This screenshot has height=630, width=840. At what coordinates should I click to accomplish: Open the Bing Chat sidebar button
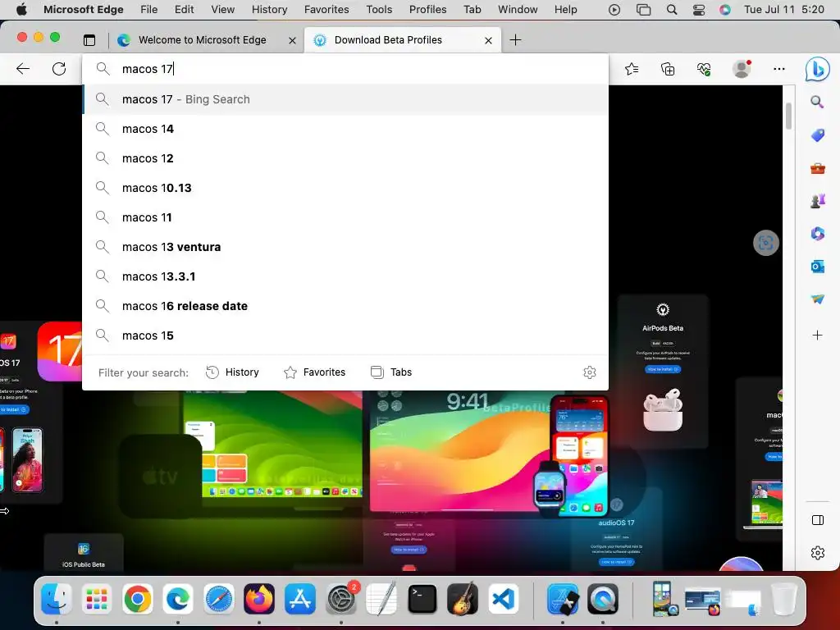[x=818, y=69]
